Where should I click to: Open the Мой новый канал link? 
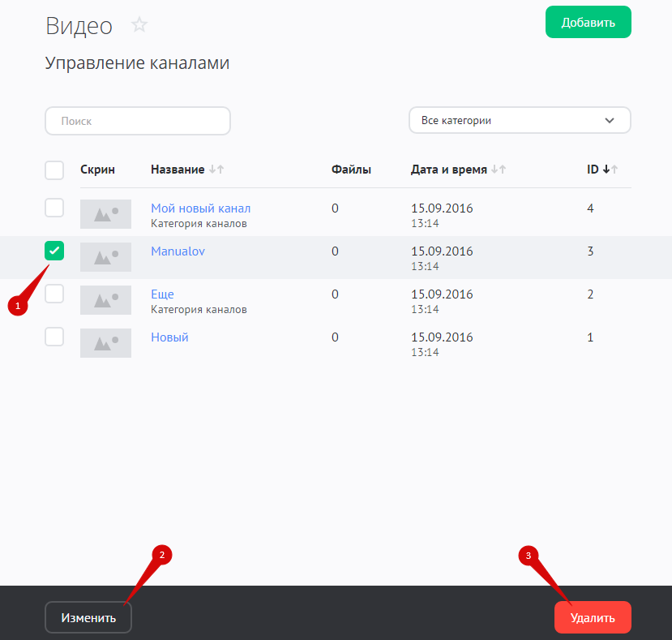[x=200, y=208]
